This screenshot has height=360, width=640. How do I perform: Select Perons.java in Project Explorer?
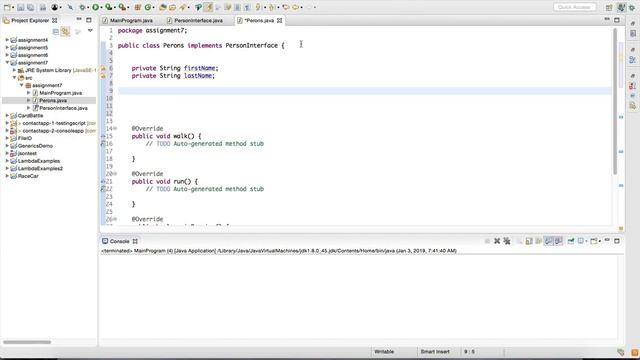click(x=53, y=100)
